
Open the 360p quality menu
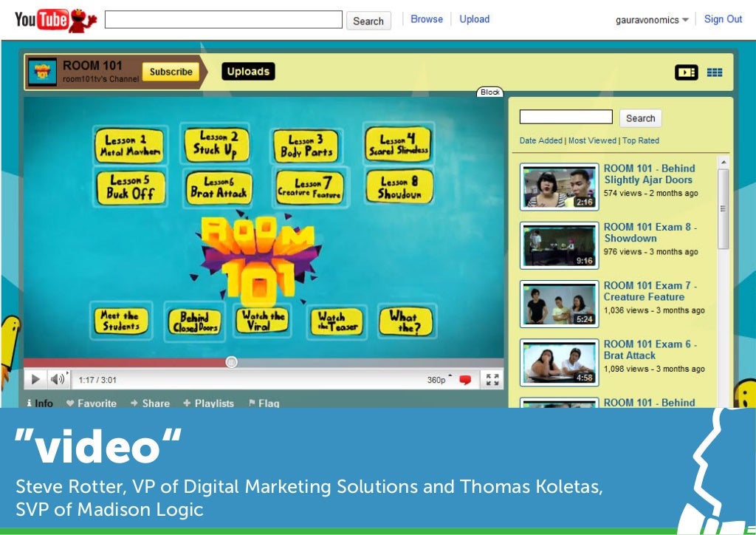coord(439,380)
